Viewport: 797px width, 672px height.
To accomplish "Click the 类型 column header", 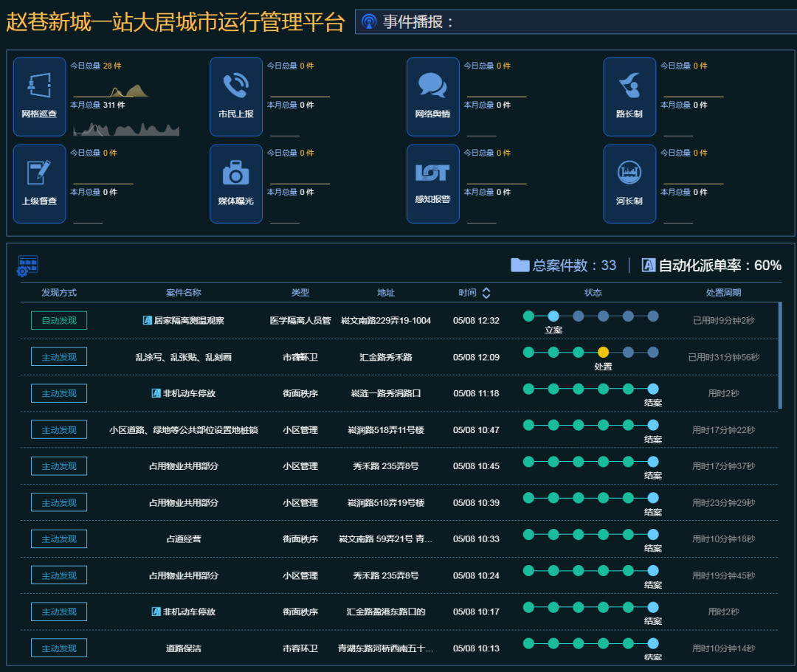I will [x=300, y=293].
